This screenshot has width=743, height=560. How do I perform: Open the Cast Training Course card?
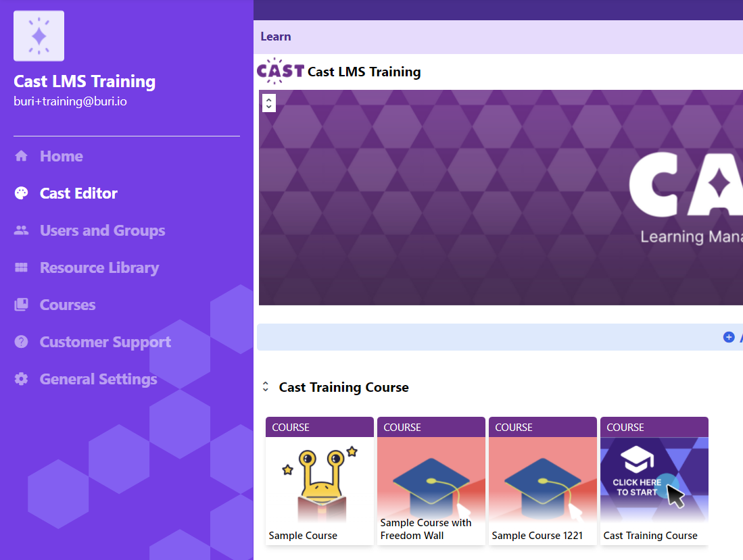tap(654, 481)
